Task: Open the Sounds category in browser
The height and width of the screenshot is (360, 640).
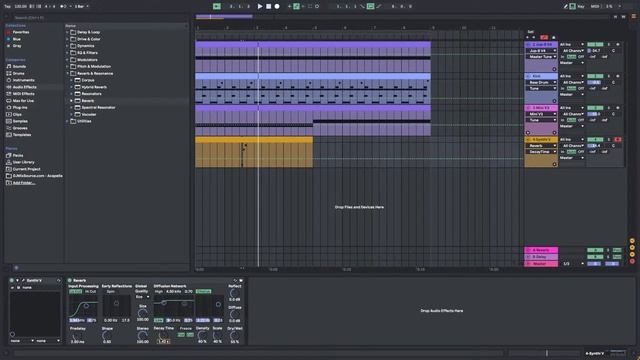Action: pos(19,67)
